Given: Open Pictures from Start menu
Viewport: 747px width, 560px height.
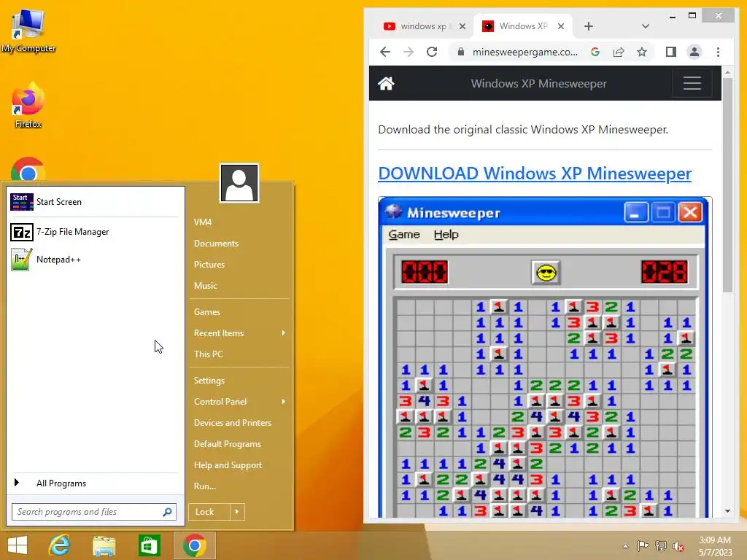Looking at the screenshot, I should tap(209, 264).
